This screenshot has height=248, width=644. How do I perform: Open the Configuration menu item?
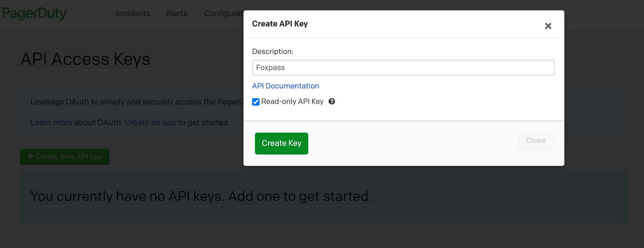tap(224, 13)
